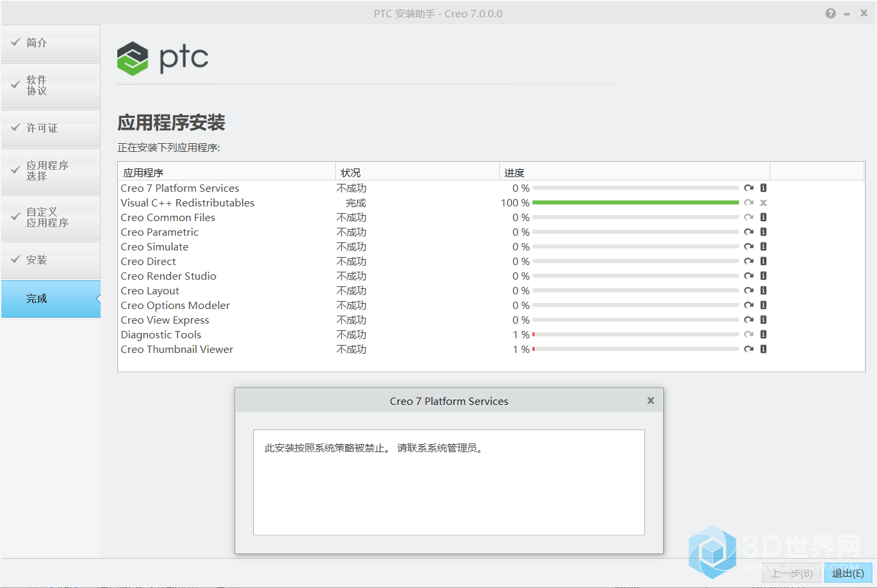Open the 应用程序选择 step
Screen dimensions: 877x588
coord(51,171)
